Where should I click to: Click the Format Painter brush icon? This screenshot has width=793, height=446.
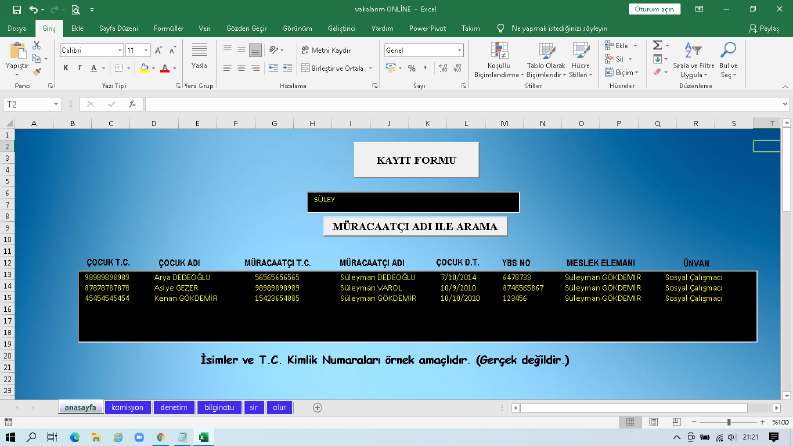pos(36,72)
